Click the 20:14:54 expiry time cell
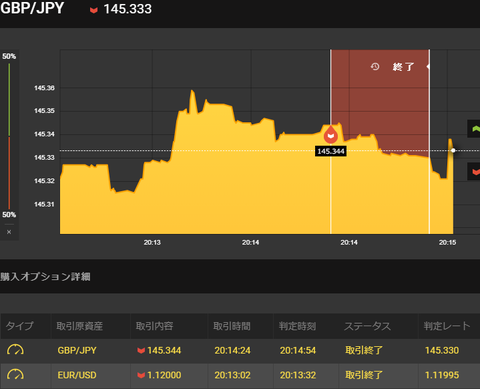 coord(298,350)
